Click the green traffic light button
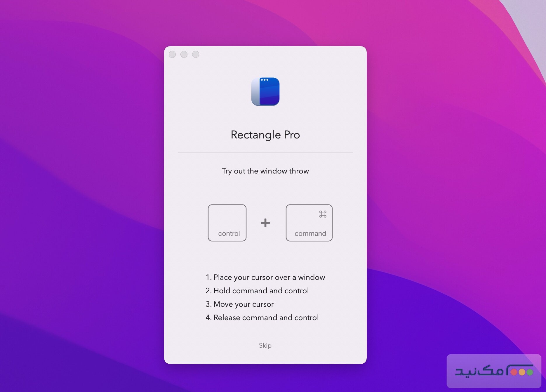Viewport: 546px width, 392px height. pos(195,54)
